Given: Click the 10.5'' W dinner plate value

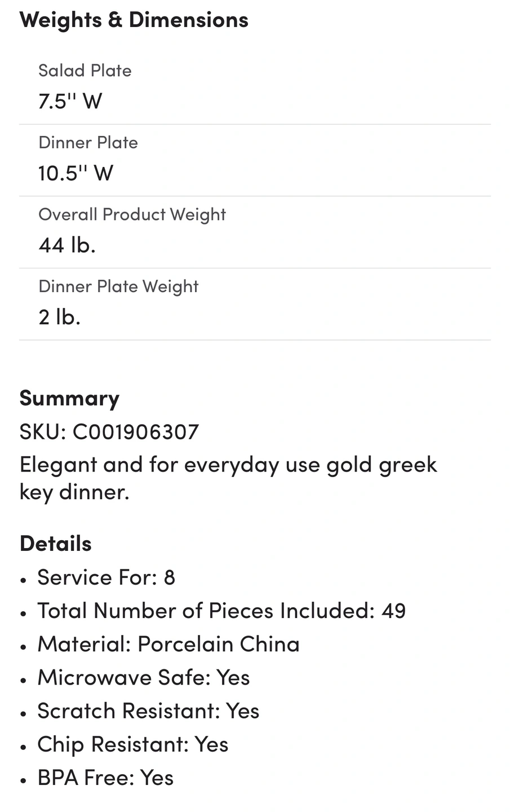Looking at the screenshot, I should pos(76,173).
